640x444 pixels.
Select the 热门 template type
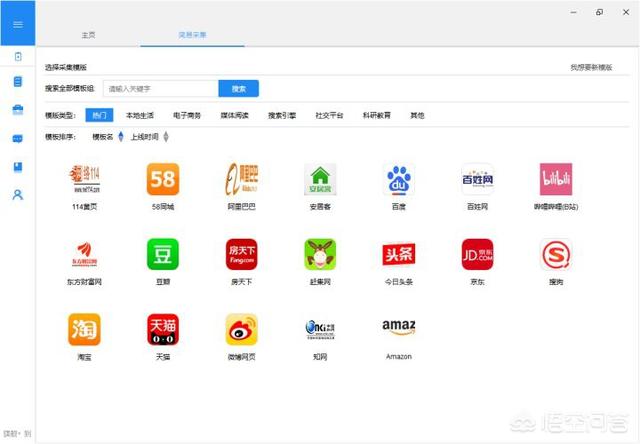pyautogui.click(x=99, y=115)
